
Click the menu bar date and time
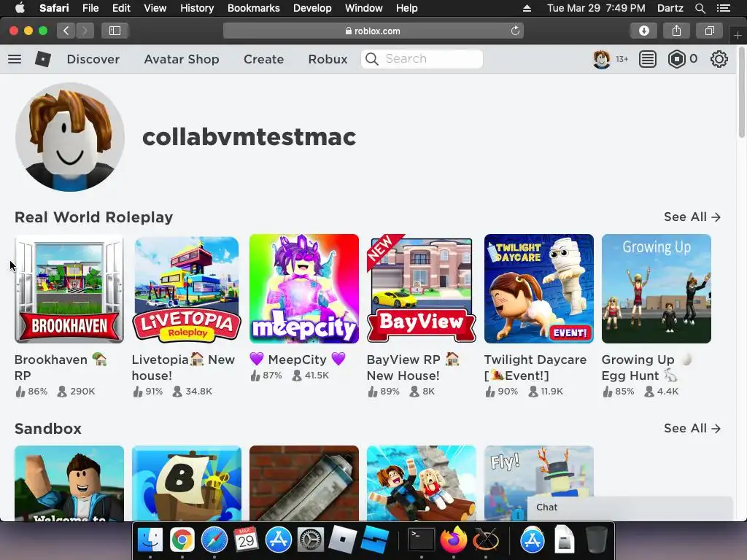[x=596, y=8]
